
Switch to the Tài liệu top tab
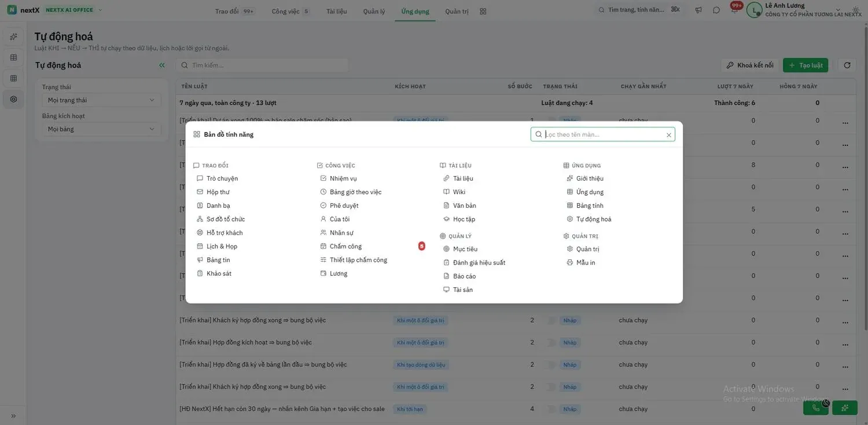[x=337, y=11]
